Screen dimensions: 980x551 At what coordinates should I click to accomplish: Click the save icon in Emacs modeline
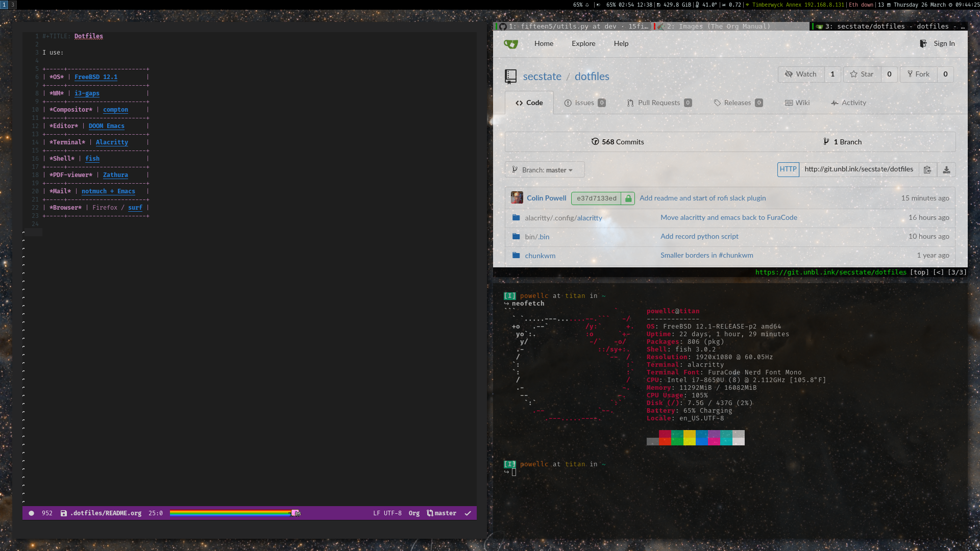(64, 513)
